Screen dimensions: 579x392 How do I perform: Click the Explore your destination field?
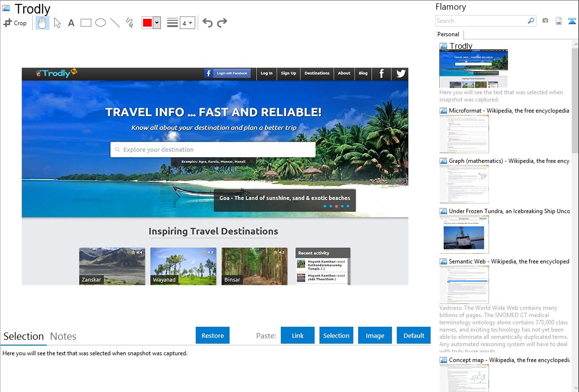pyautogui.click(x=213, y=150)
